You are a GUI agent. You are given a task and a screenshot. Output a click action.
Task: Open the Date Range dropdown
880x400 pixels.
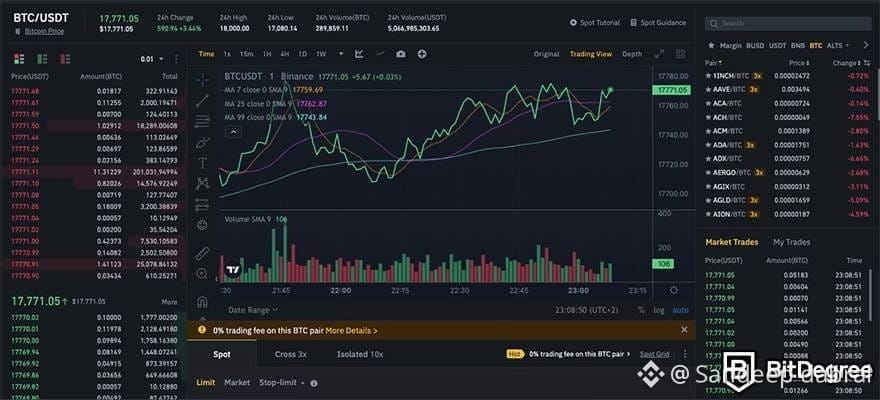[x=253, y=310]
